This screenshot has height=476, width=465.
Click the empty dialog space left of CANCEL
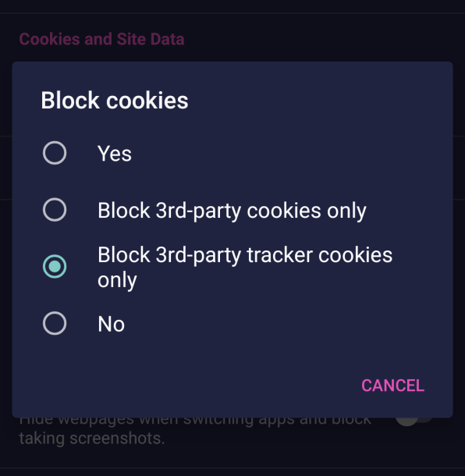pyautogui.click(x=182, y=385)
